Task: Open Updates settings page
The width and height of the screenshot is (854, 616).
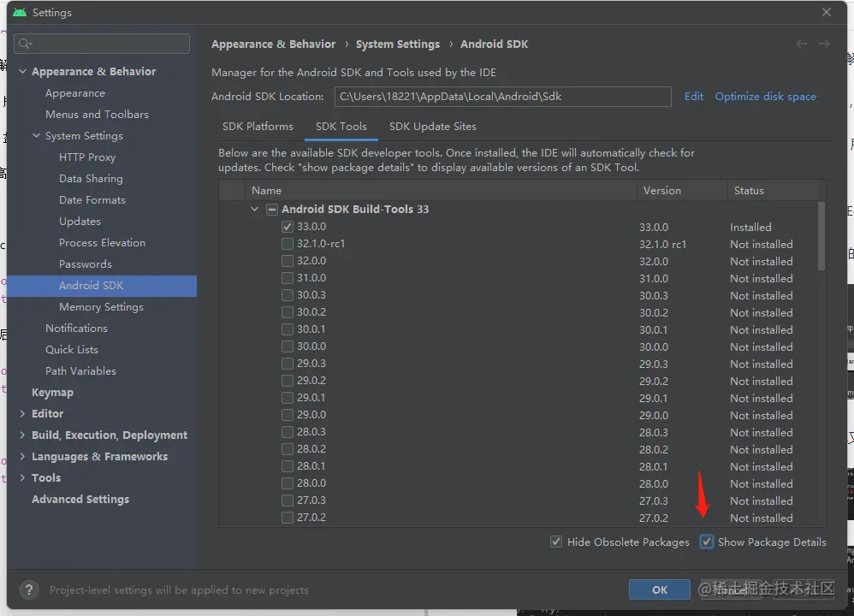Action: (x=80, y=221)
